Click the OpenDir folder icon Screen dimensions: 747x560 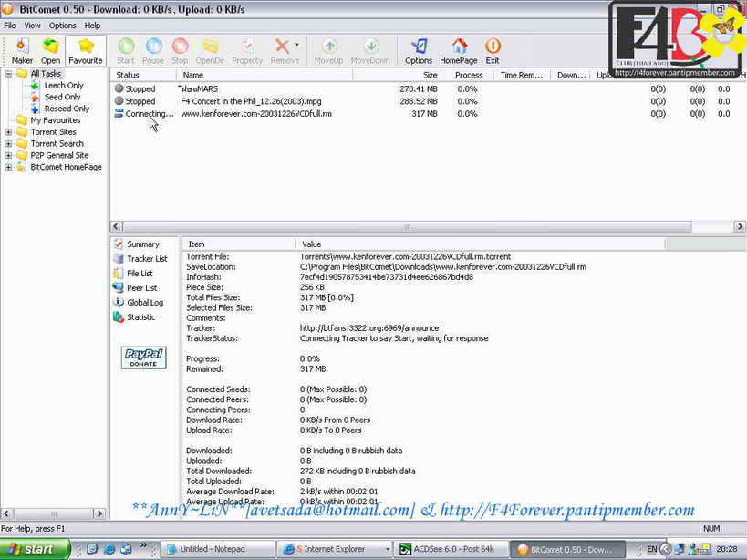tap(210, 51)
